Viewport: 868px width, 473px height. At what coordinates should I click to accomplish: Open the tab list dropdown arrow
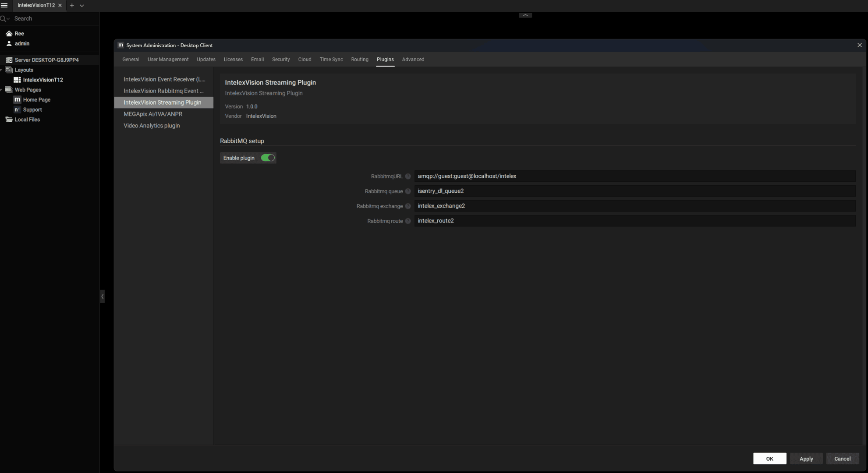point(82,6)
